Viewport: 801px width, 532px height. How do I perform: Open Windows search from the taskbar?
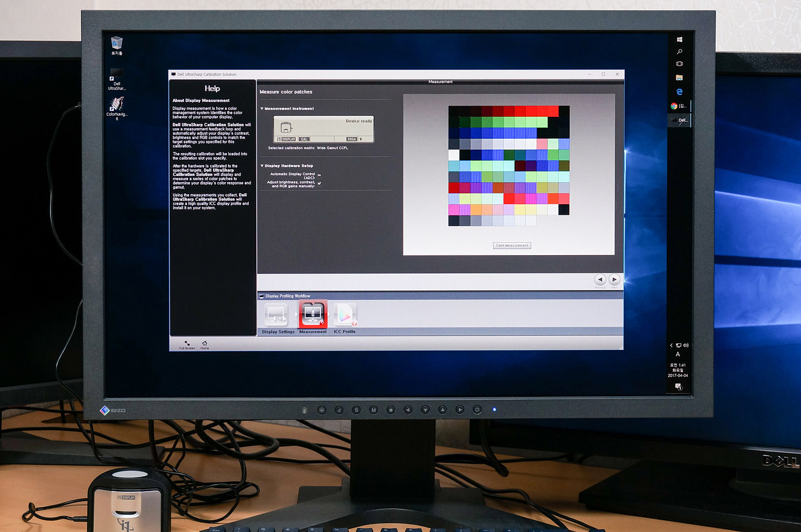[x=679, y=52]
